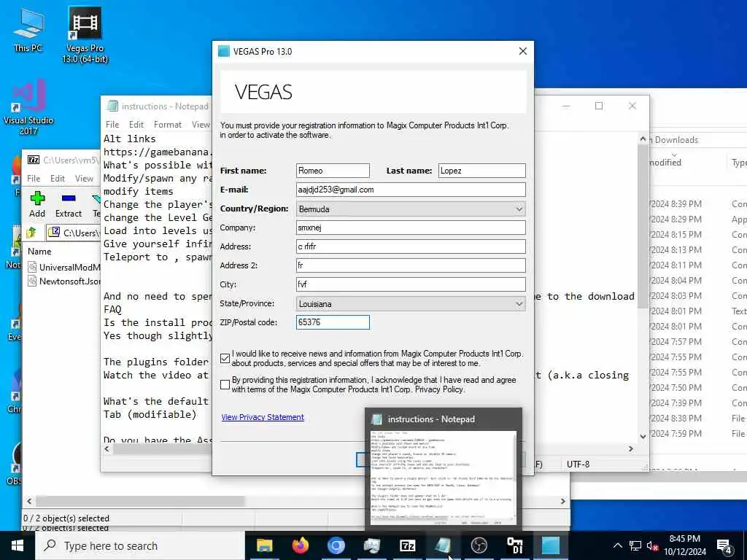Screen dimensions: 747x560
Task: Toggle the receive news and information checkbox
Action: point(225,359)
